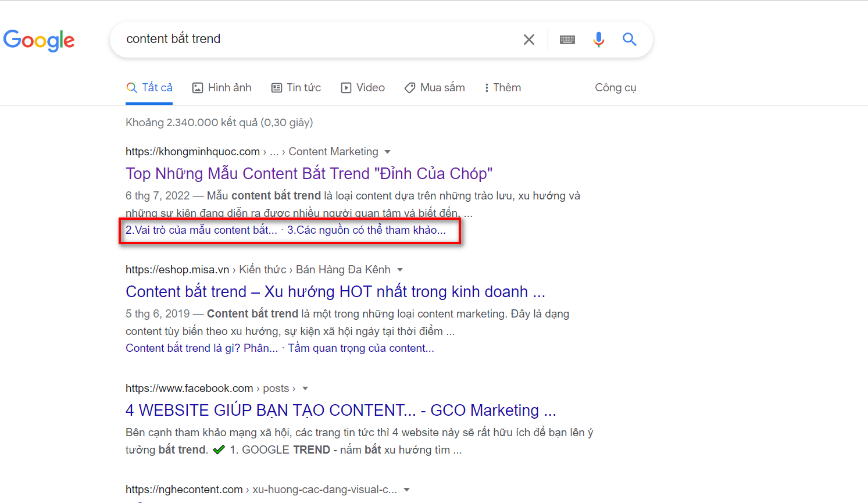Expand dropdown arrow beside facebook.com URL
Screen dimensions: 868x503
tap(305, 388)
